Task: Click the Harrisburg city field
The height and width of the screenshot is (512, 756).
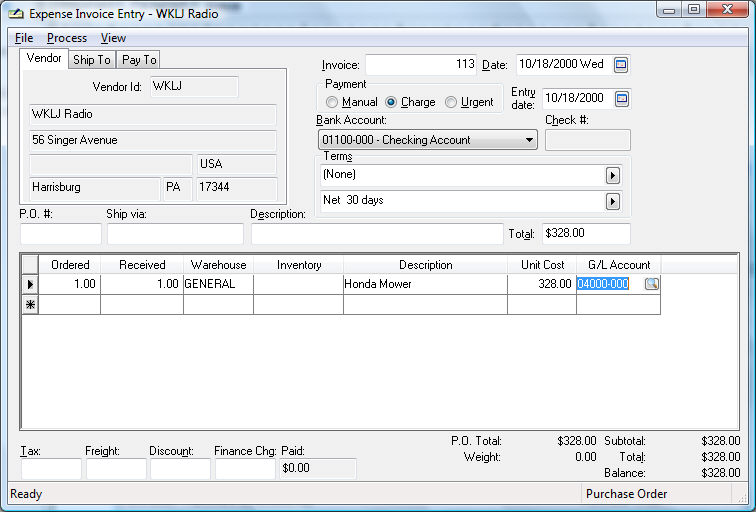Action: point(94,188)
